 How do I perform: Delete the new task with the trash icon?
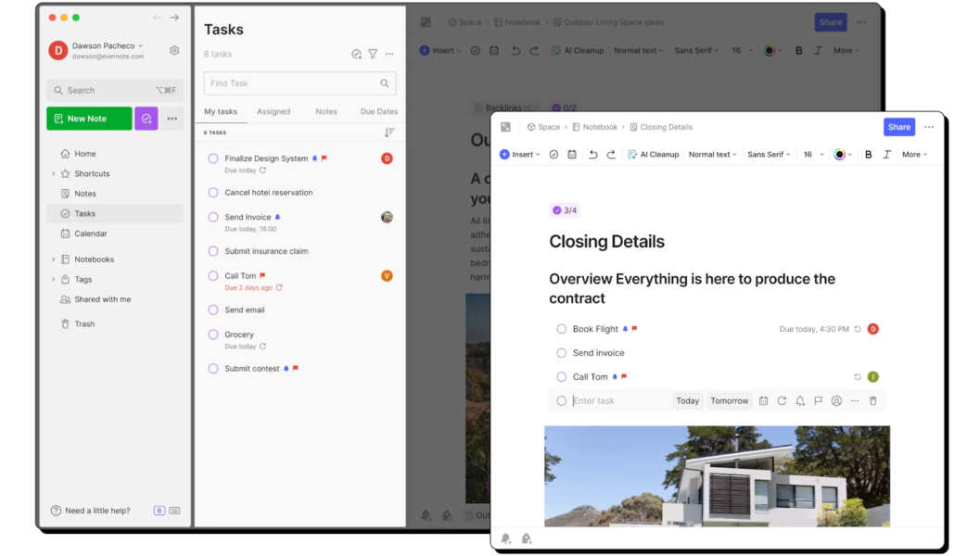point(872,400)
